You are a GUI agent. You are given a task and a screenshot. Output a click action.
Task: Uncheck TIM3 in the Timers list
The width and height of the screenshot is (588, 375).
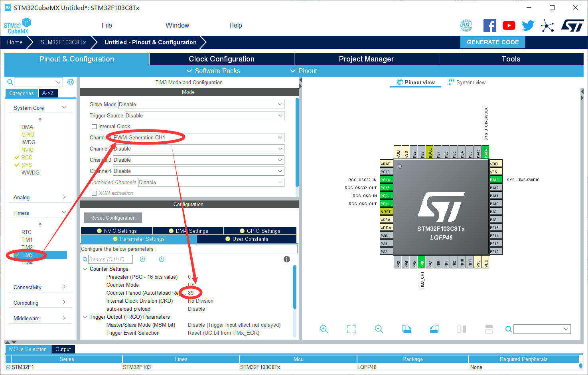click(18, 255)
